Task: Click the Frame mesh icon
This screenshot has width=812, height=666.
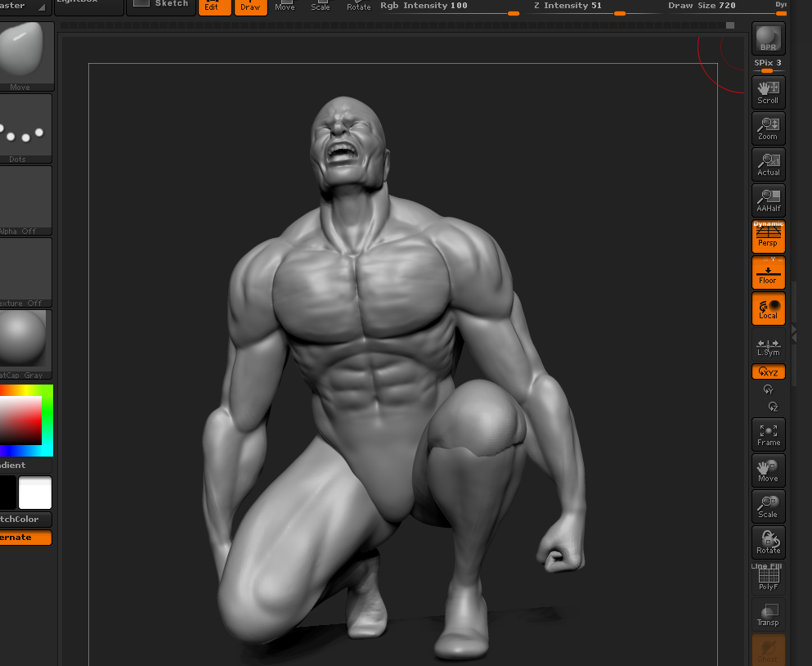Action: (x=768, y=434)
